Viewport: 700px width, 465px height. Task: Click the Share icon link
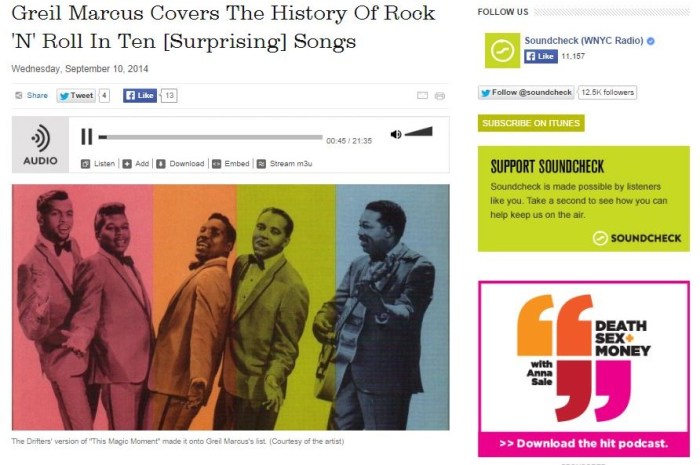point(31,95)
